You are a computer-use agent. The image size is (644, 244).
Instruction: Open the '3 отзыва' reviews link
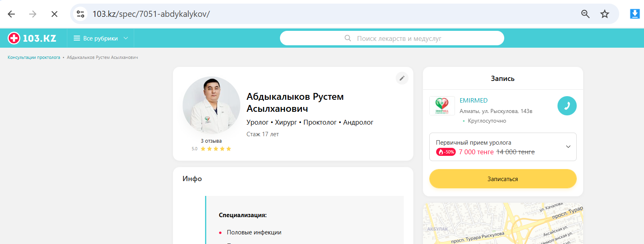click(211, 141)
